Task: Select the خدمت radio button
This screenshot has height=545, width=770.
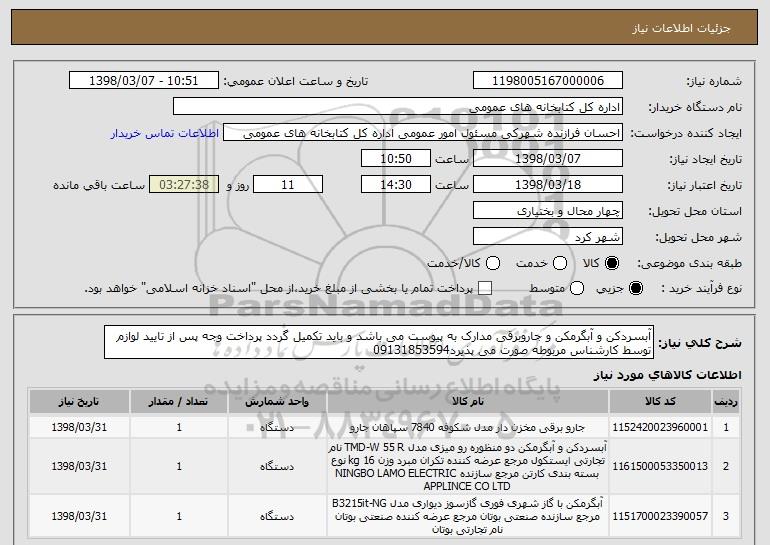Action: 559,263
